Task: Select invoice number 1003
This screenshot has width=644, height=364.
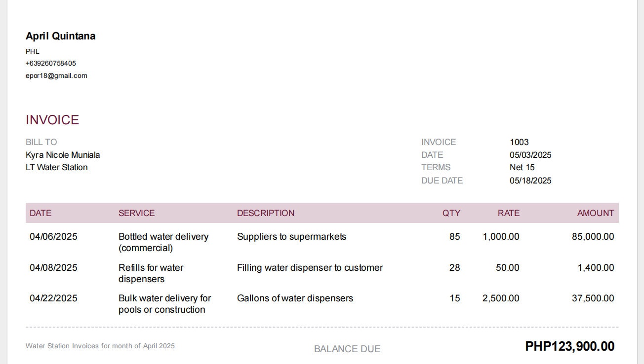Action: 519,142
